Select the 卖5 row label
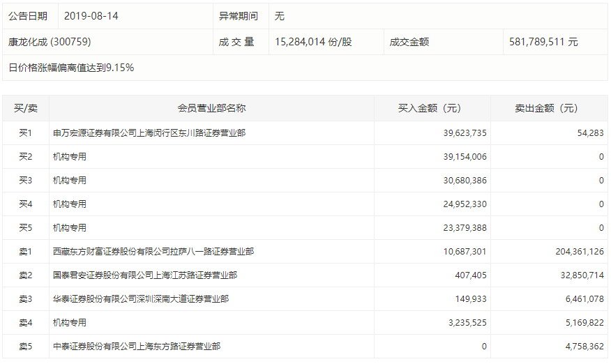The width and height of the screenshot is (611, 364). pos(26,347)
